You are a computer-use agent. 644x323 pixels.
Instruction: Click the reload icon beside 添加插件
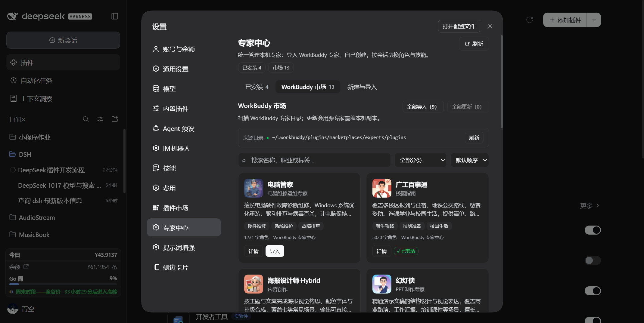(x=530, y=20)
